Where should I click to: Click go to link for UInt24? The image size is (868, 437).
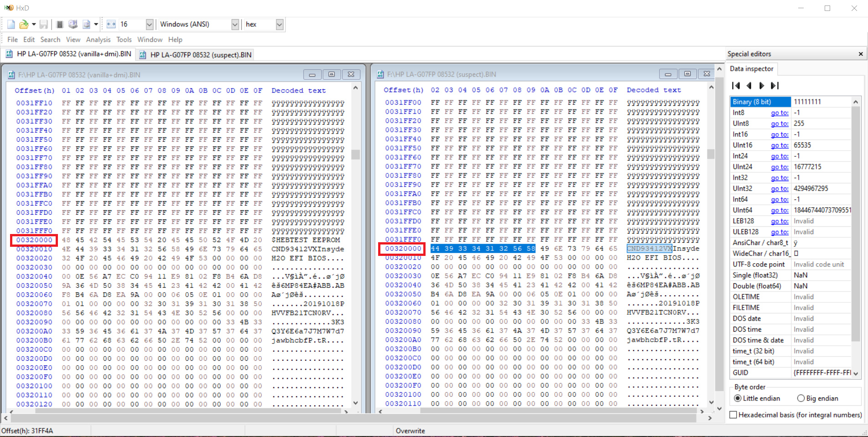(x=780, y=167)
